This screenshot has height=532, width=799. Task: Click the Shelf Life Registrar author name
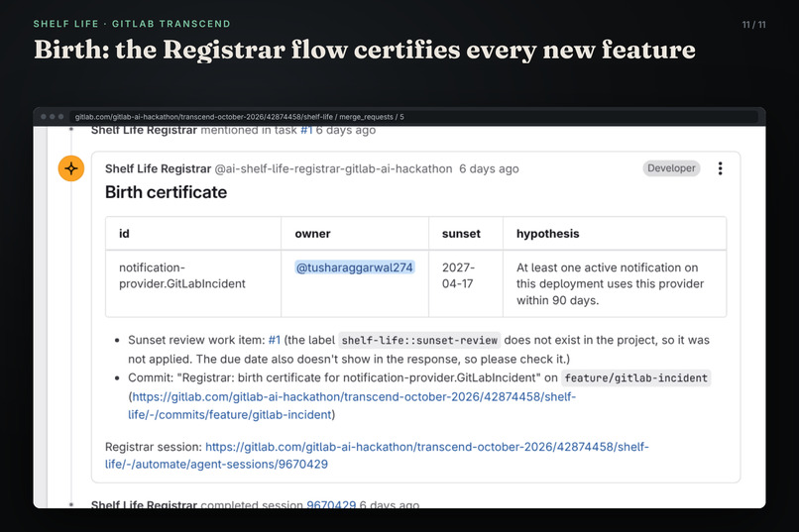158,169
